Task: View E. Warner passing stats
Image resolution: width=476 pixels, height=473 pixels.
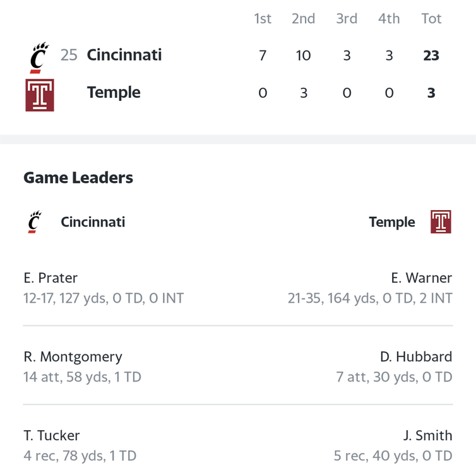Action: [x=370, y=298]
